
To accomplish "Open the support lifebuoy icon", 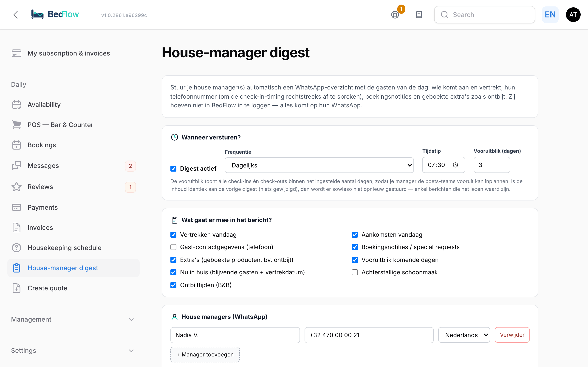I will [395, 15].
